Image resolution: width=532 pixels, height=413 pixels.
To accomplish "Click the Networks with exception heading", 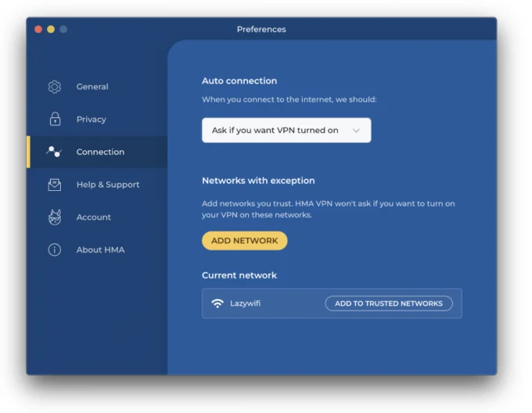I will (258, 181).
